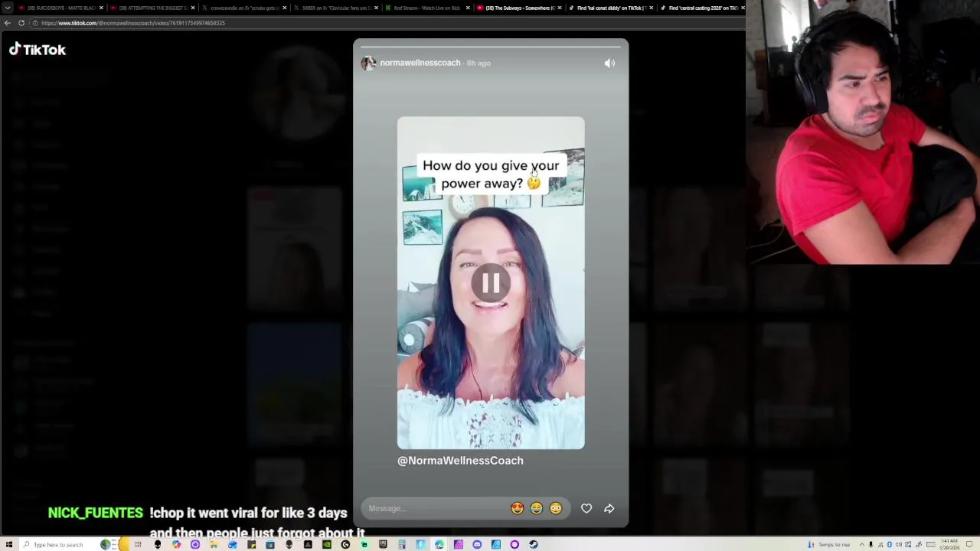Send laughing-crying emoji reaction

[x=537, y=508]
